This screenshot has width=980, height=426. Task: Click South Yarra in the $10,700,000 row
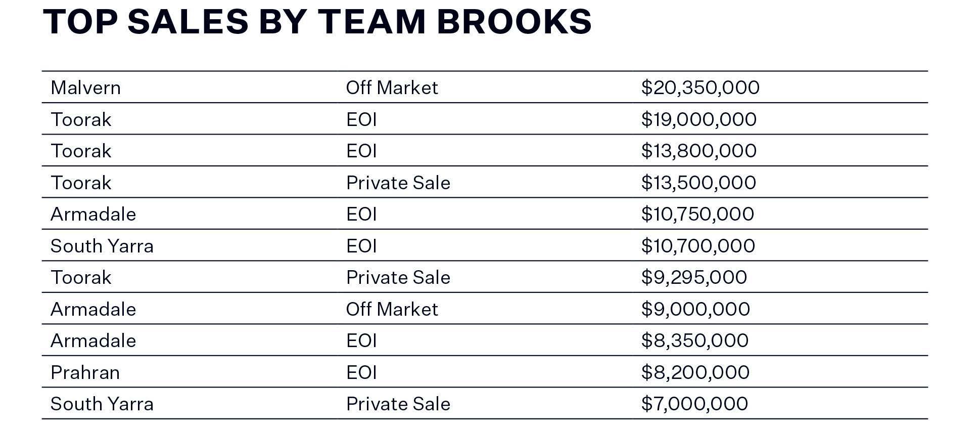[102, 246]
